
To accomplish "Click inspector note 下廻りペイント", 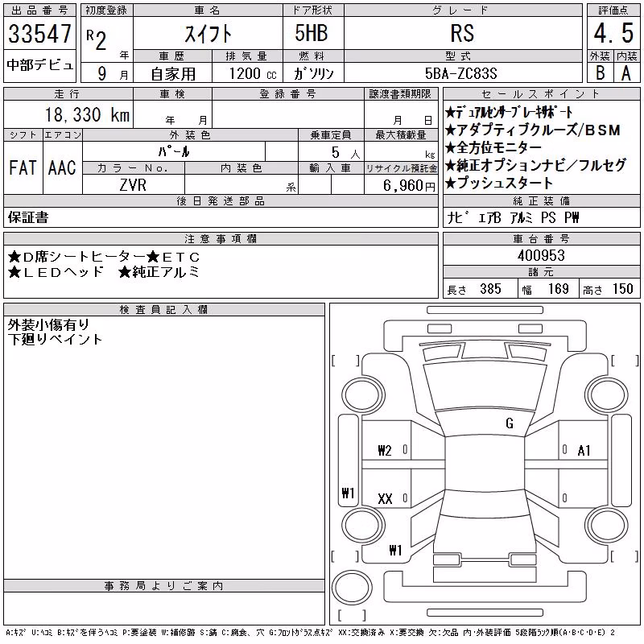I will tap(55, 339).
